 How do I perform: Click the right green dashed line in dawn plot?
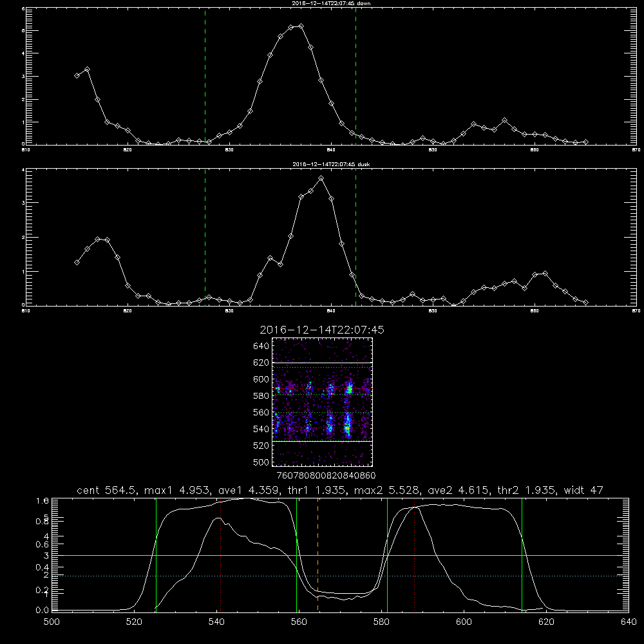click(355, 76)
